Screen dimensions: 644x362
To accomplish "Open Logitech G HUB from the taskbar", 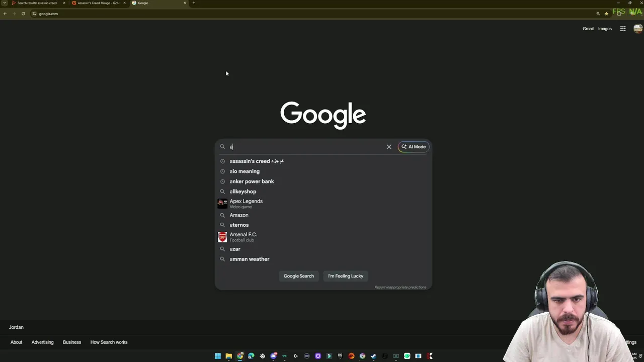I will click(295, 356).
